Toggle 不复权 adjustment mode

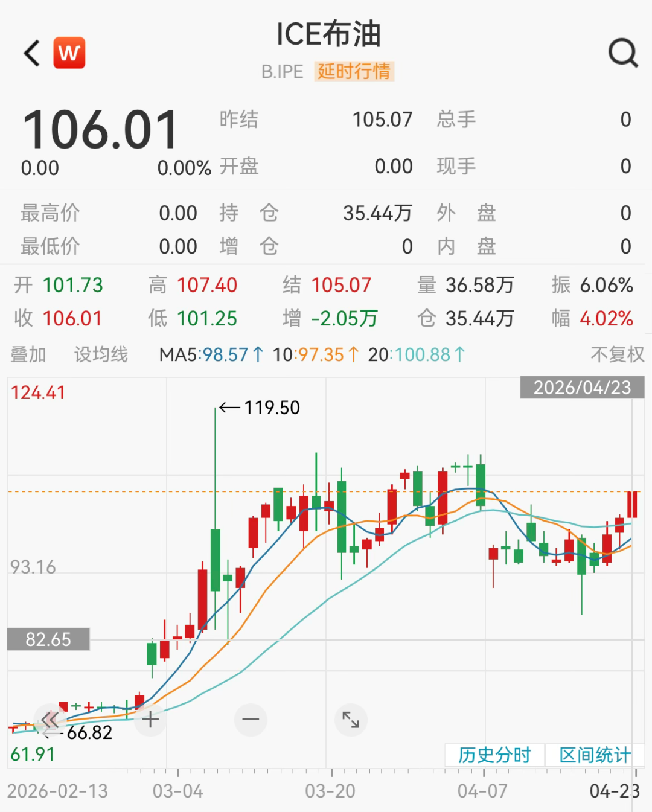click(617, 354)
